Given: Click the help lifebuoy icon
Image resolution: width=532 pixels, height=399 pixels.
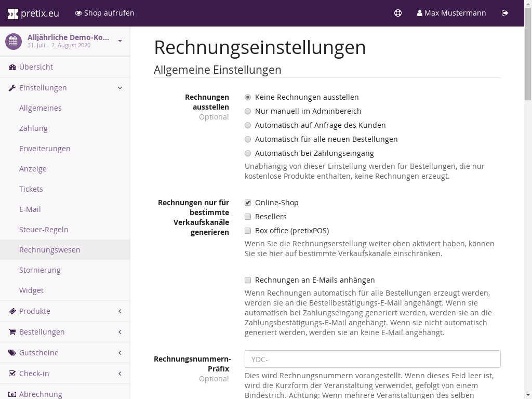Looking at the screenshot, I should 398,13.
